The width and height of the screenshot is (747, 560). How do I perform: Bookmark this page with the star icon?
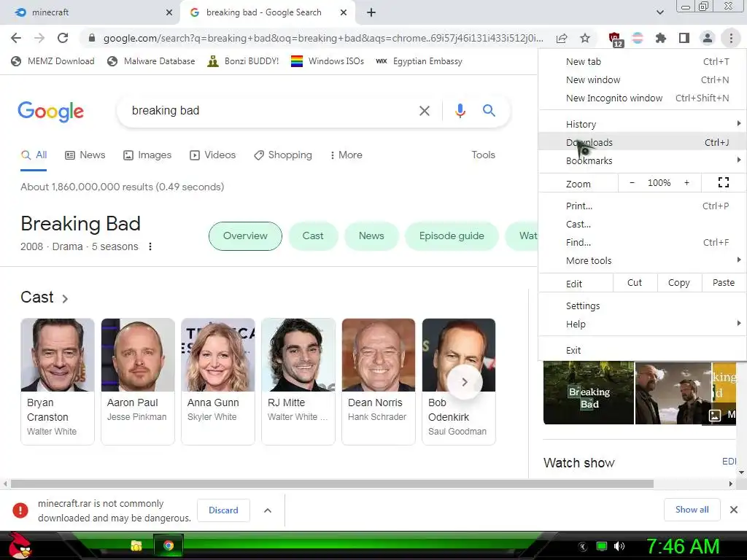pos(585,38)
